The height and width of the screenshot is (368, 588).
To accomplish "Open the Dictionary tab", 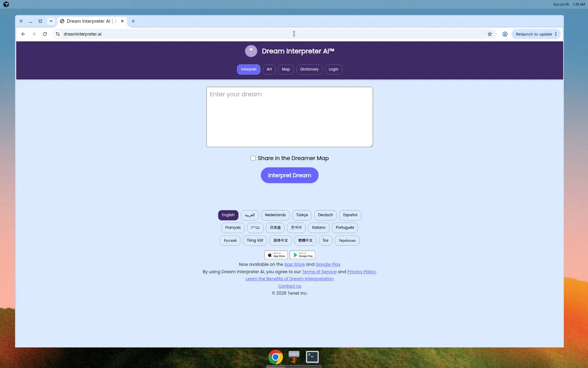I will (x=309, y=69).
